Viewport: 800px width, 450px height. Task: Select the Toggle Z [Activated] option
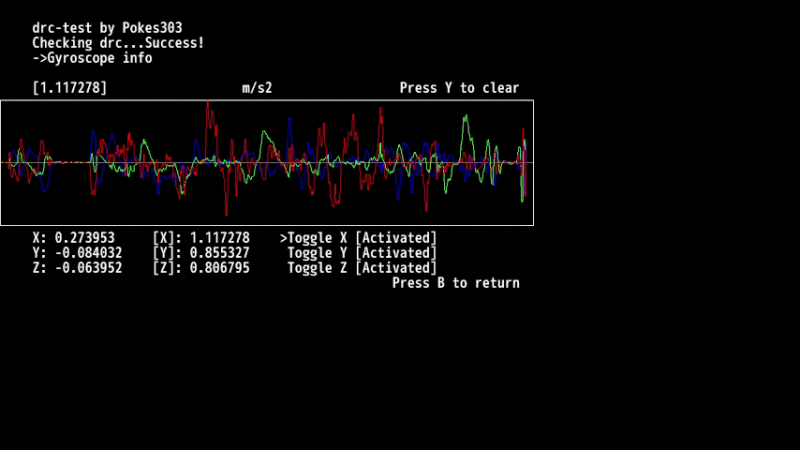pos(362,268)
